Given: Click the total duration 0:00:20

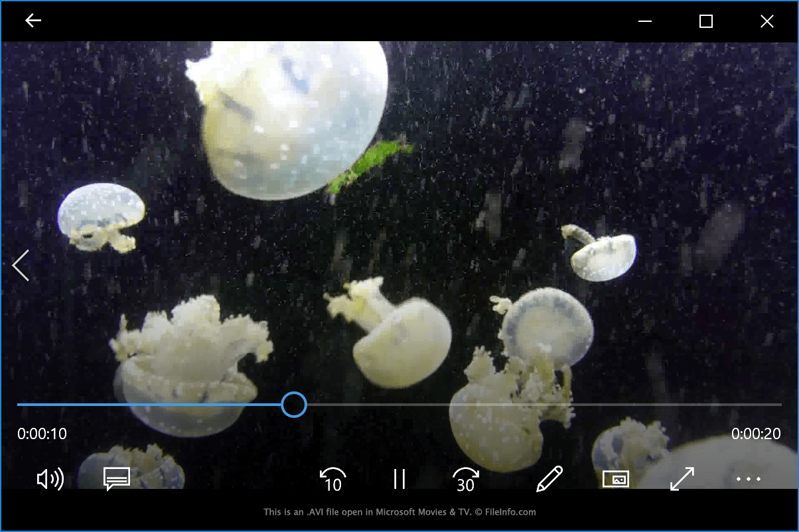Looking at the screenshot, I should [x=756, y=434].
